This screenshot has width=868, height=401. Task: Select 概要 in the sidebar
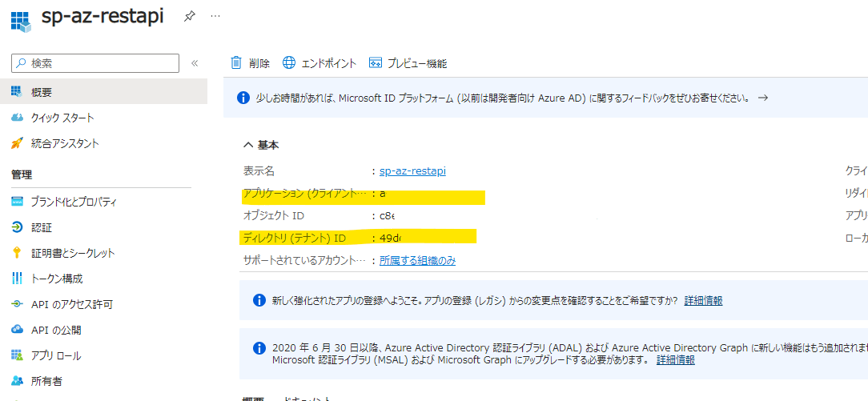(x=103, y=92)
